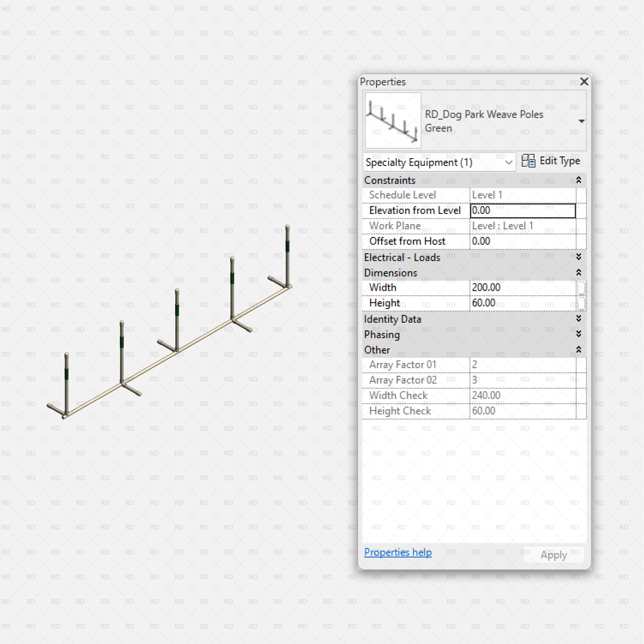Screen dimensions: 644x644
Task: Open the Specialty Equipment (1) dropdown
Action: (509, 162)
